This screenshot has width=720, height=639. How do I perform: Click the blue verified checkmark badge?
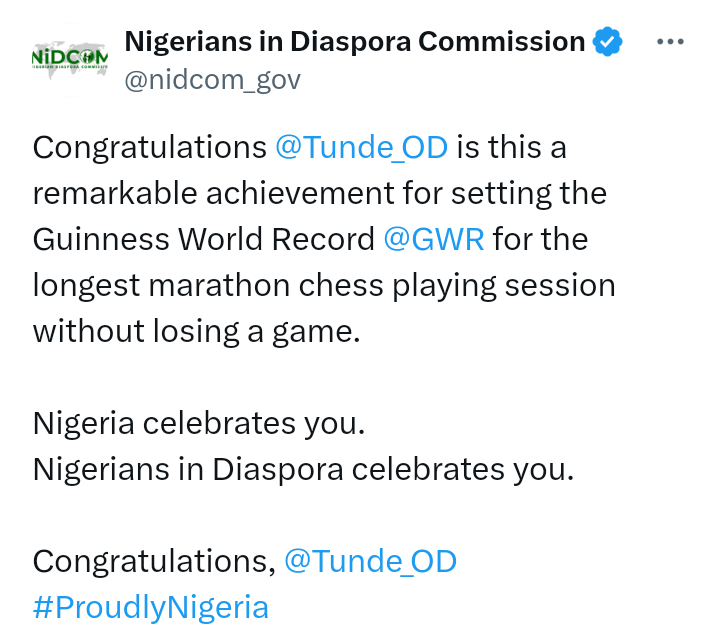click(x=607, y=42)
